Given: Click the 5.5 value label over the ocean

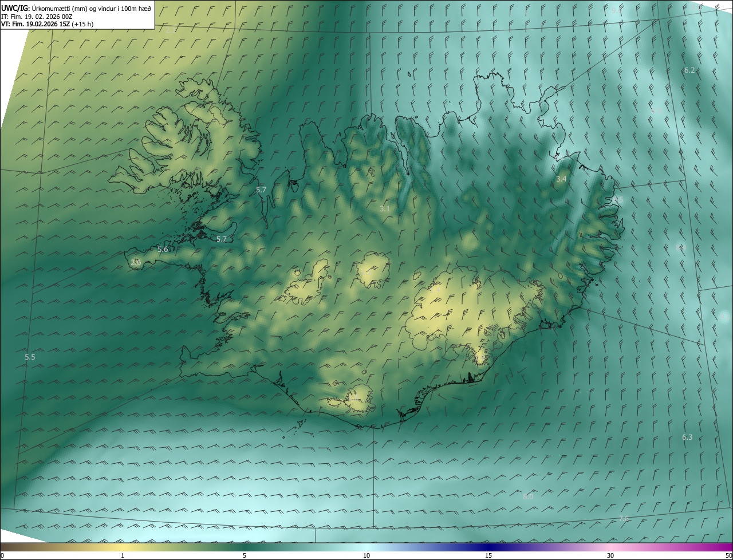Looking at the screenshot, I should point(30,357).
